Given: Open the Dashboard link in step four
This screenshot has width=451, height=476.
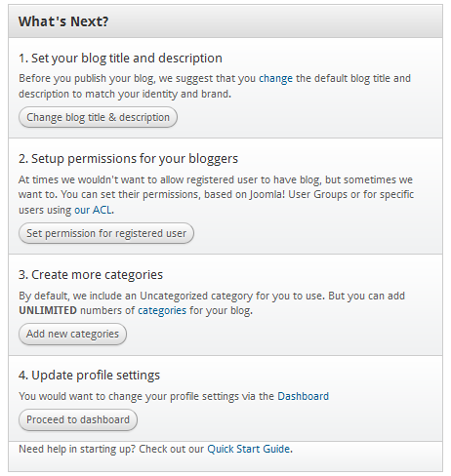Looking at the screenshot, I should 304,396.
